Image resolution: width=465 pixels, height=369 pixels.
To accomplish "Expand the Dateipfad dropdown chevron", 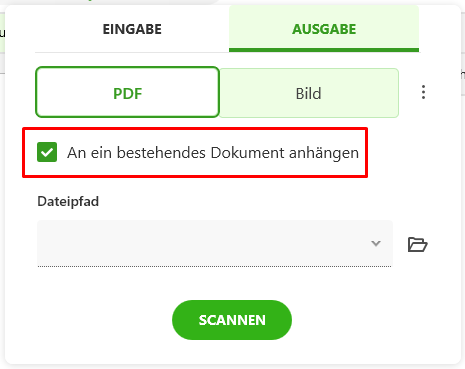I will pyautogui.click(x=376, y=243).
